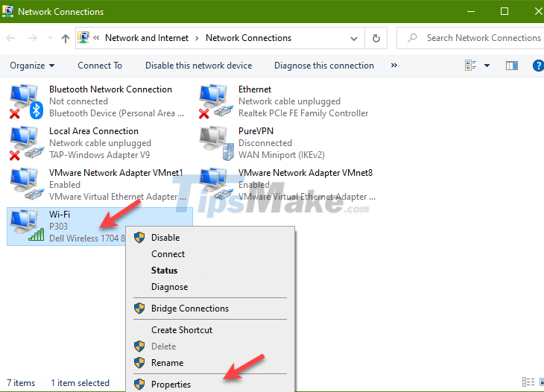
Task: Click the shield icon beside Bridge Connections
Action: pos(139,308)
